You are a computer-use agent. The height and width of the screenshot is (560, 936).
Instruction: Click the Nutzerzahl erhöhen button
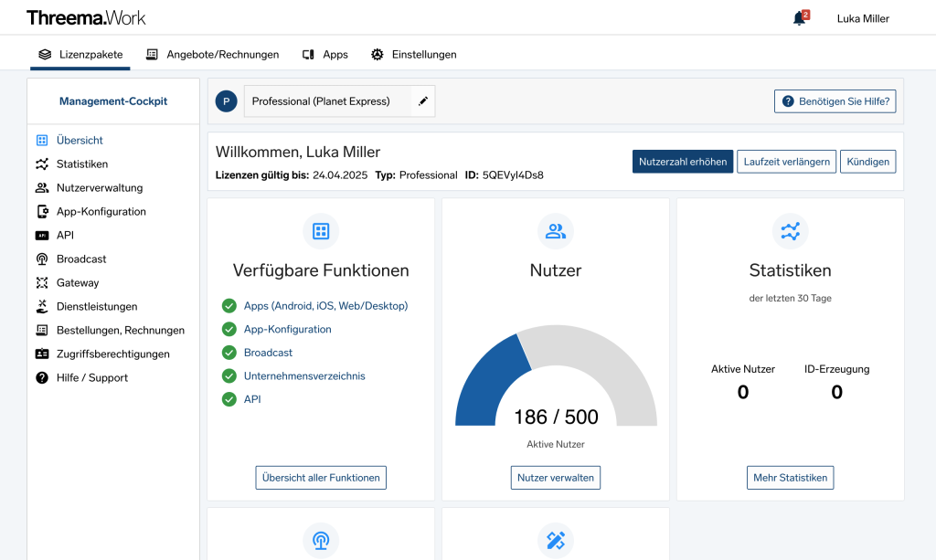point(683,162)
